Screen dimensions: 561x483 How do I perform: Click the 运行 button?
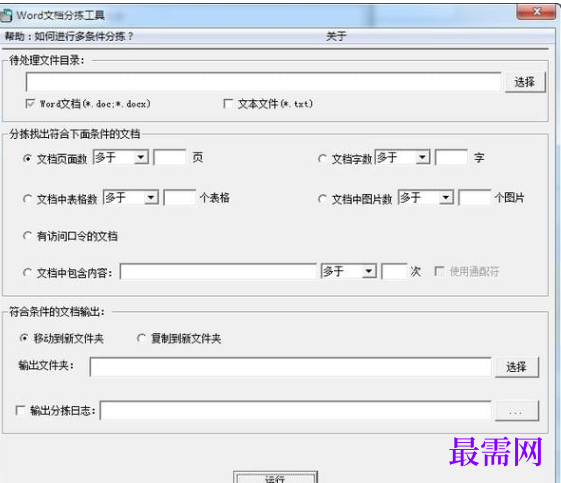click(x=275, y=477)
